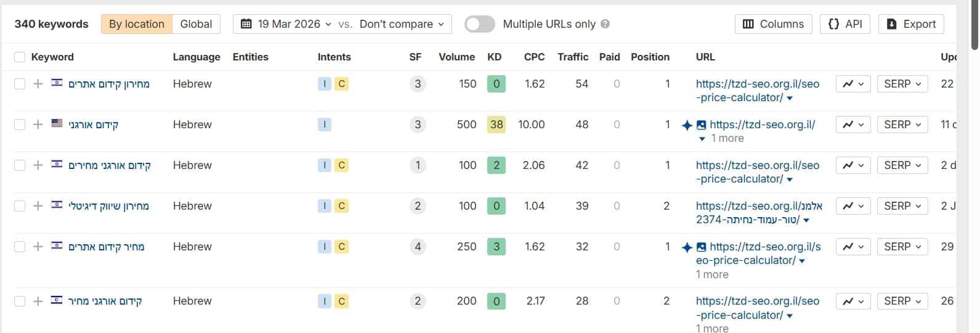The image size is (980, 333).
Task: Click the help icon next to Multiple URLs only
Action: pos(605,24)
